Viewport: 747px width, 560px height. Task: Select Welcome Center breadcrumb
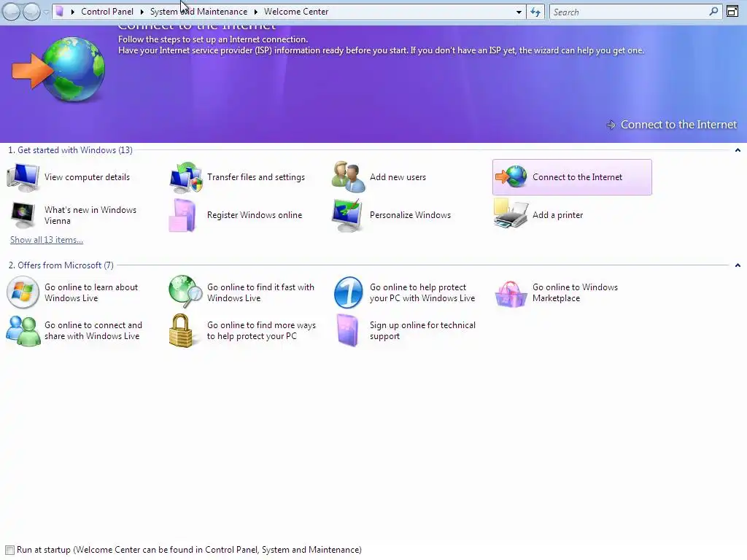coord(296,12)
